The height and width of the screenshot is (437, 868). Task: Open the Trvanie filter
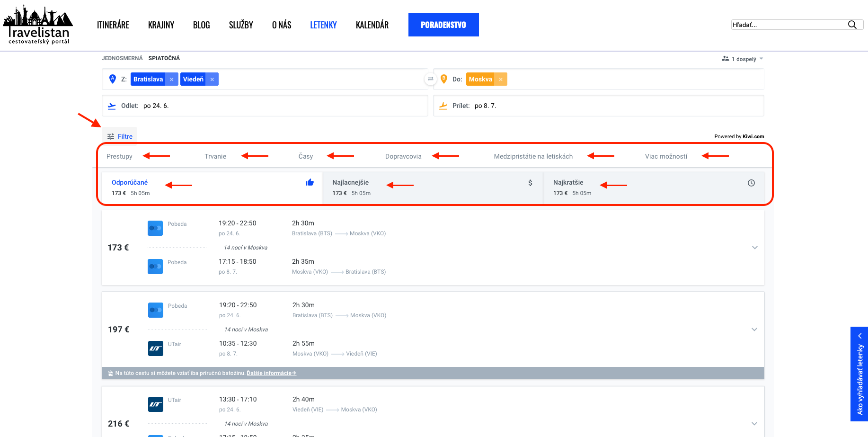[x=215, y=157]
